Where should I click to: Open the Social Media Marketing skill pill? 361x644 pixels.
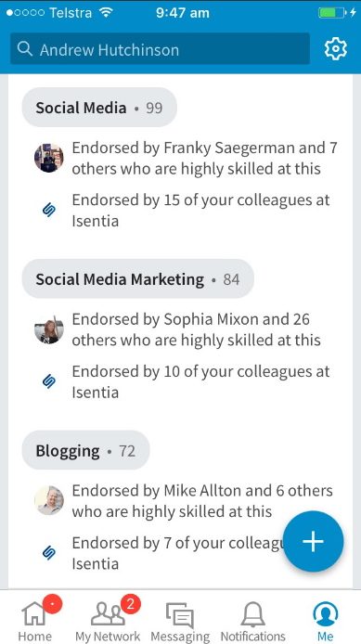[x=138, y=279]
